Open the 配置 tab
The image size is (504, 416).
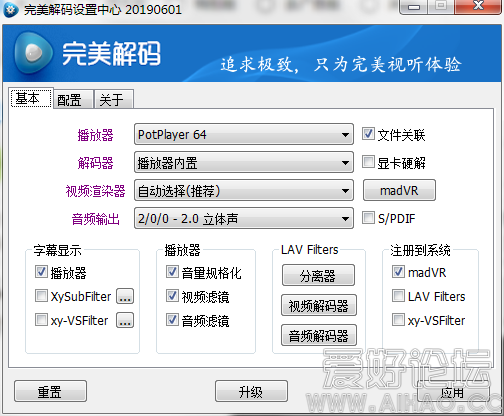(73, 100)
